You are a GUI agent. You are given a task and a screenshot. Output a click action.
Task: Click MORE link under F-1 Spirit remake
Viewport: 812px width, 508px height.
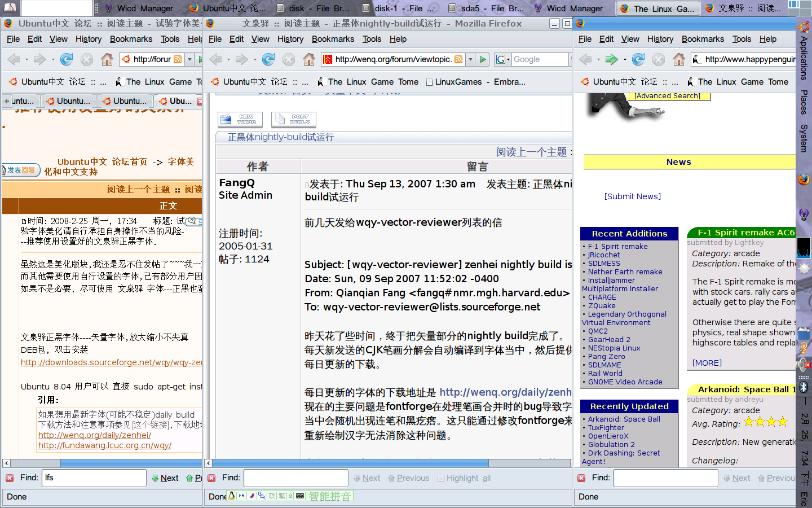click(x=707, y=363)
